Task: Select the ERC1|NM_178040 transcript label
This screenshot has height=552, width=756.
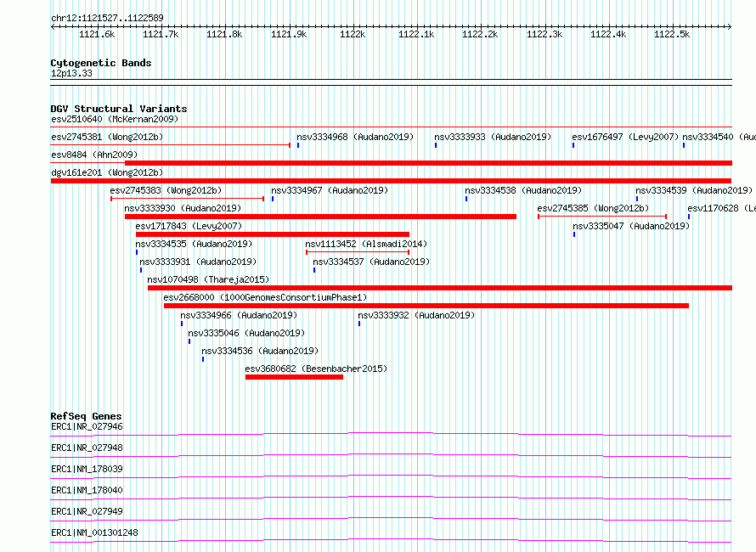Action: [87, 490]
